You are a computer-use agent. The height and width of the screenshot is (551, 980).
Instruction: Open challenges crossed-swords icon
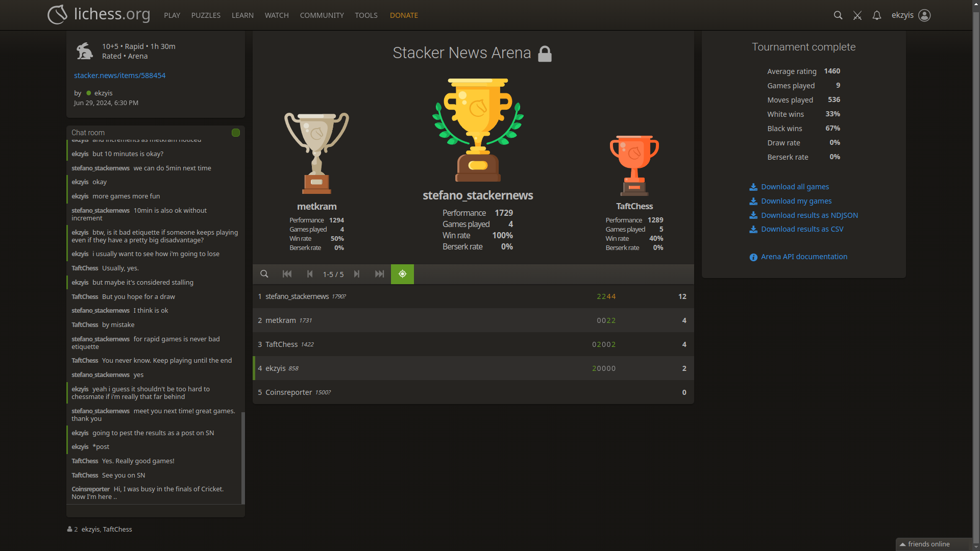coord(857,15)
